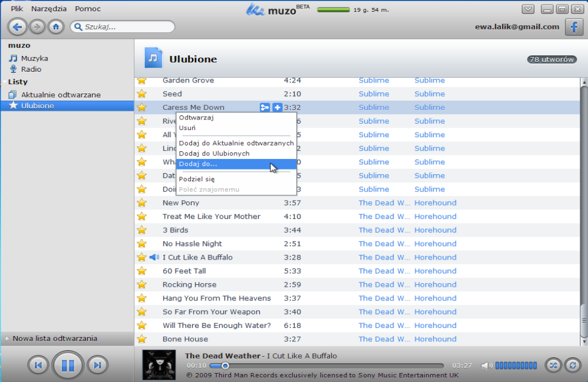Select the Dodaj do... menu entry

click(x=236, y=164)
